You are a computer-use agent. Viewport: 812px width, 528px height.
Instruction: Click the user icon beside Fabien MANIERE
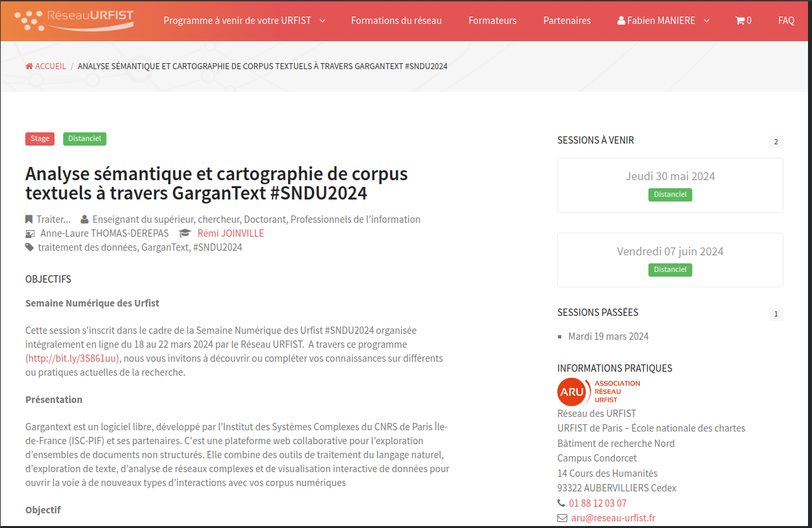621,21
